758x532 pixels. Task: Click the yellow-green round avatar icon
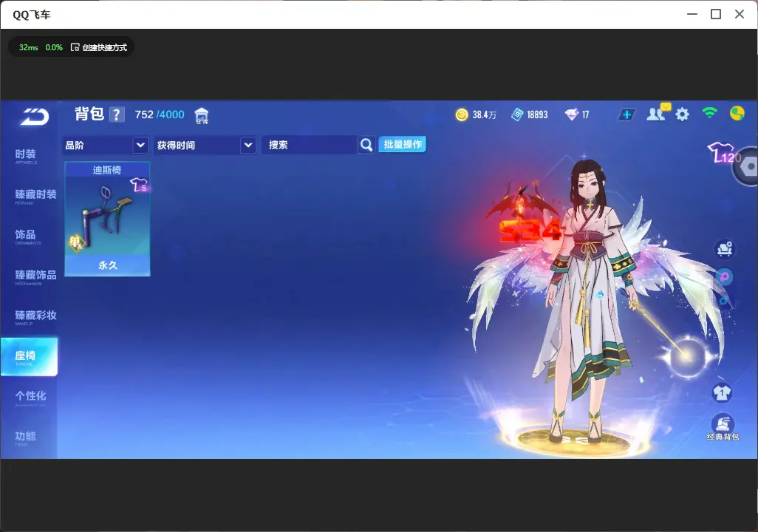coord(737,114)
